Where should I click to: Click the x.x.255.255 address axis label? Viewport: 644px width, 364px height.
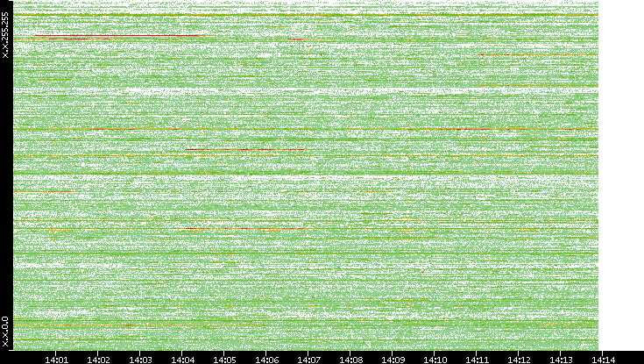5,35
